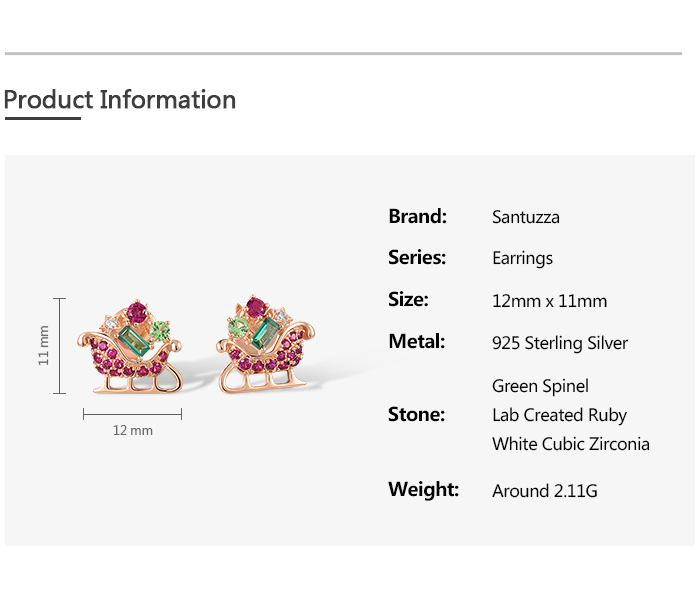Select the Metal: label
This screenshot has height=596, width=700.
[x=416, y=342]
